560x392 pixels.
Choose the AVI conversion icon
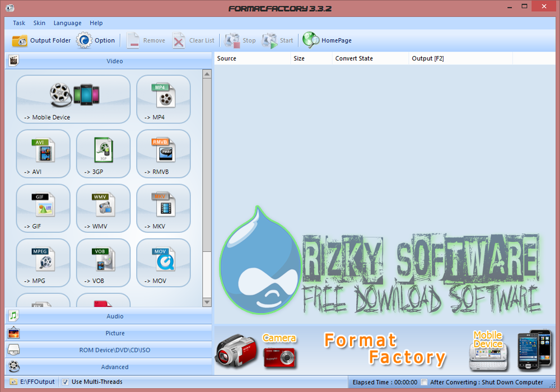coord(43,154)
